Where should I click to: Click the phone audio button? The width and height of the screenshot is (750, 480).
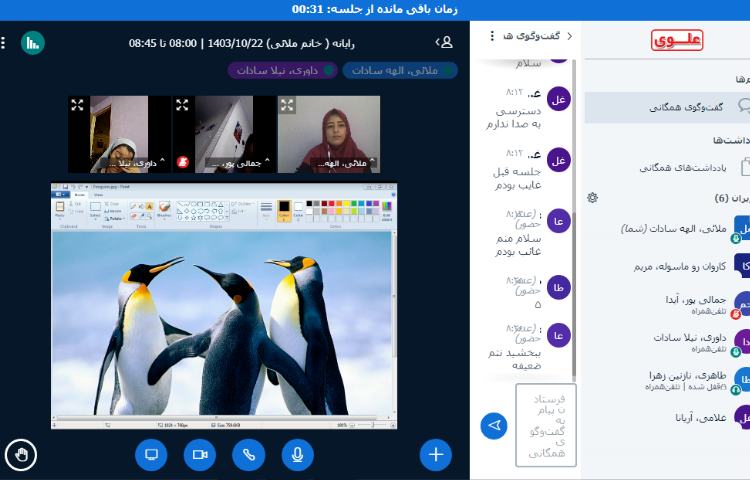point(249,455)
